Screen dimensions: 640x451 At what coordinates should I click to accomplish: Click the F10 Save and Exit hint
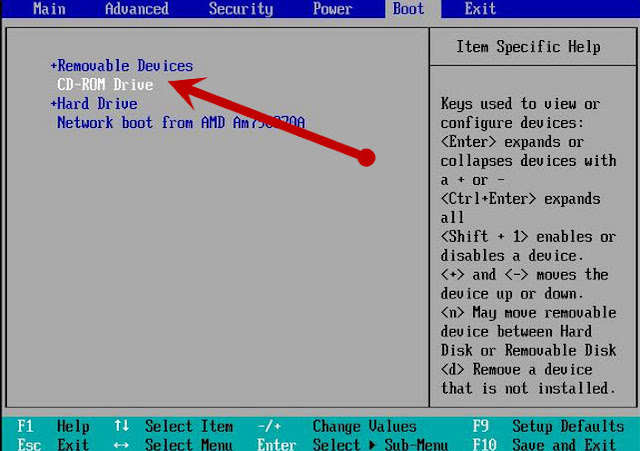coord(544,444)
